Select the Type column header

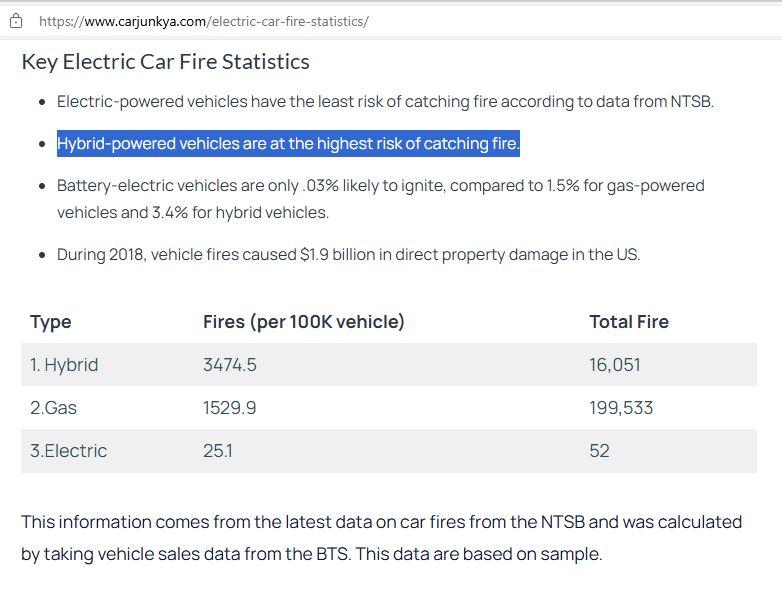(51, 322)
